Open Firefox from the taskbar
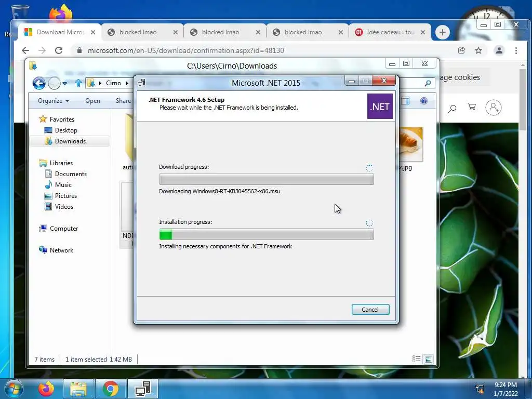The image size is (532, 399). click(46, 389)
